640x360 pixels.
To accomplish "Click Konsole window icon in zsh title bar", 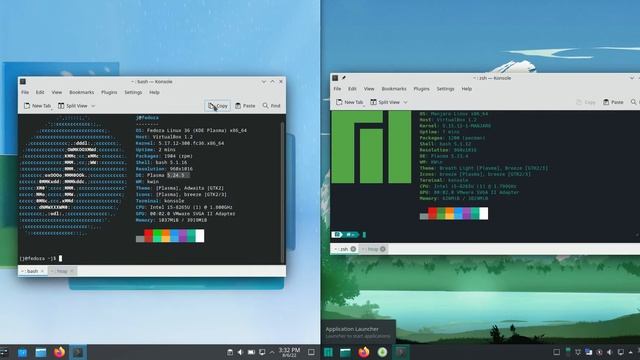I will coord(335,78).
